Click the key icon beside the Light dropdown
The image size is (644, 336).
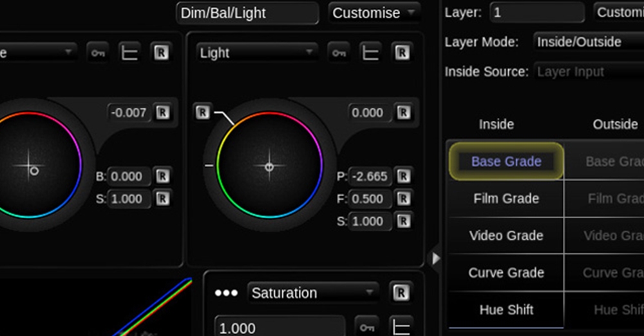[339, 53]
